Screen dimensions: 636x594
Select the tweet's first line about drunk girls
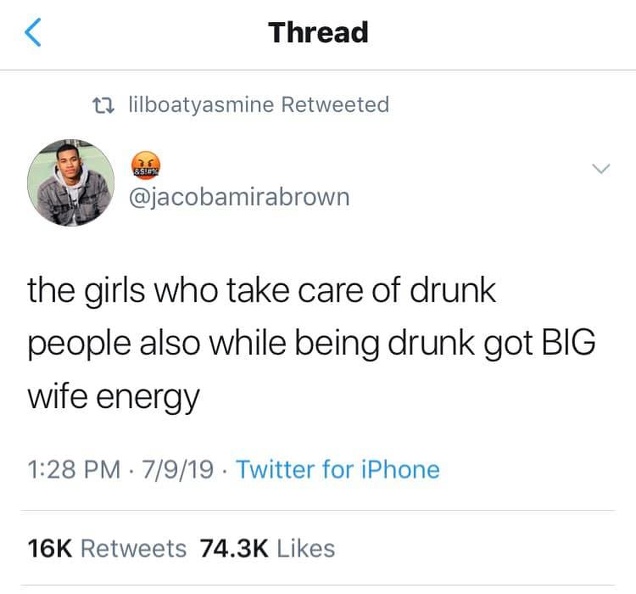coord(262,291)
